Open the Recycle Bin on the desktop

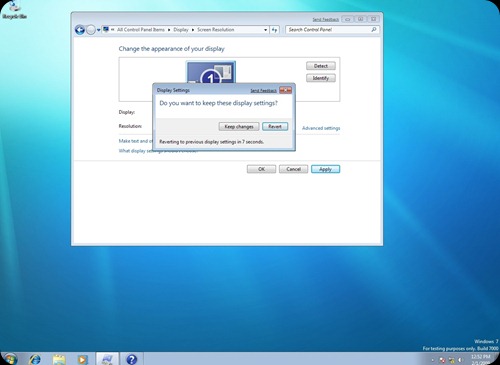pos(14,10)
